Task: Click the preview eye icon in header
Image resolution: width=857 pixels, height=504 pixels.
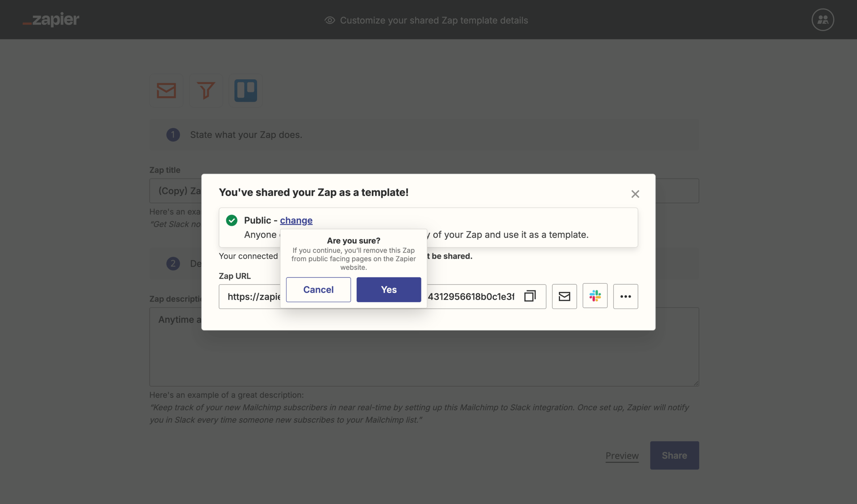Action: point(329,21)
